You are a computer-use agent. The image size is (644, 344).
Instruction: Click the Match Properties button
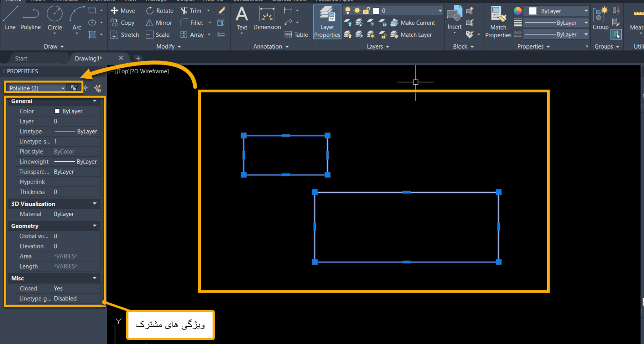[498, 22]
